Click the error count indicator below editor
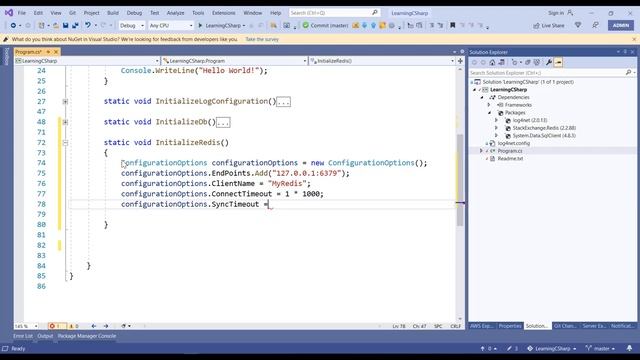The image size is (640, 360). 56,326
